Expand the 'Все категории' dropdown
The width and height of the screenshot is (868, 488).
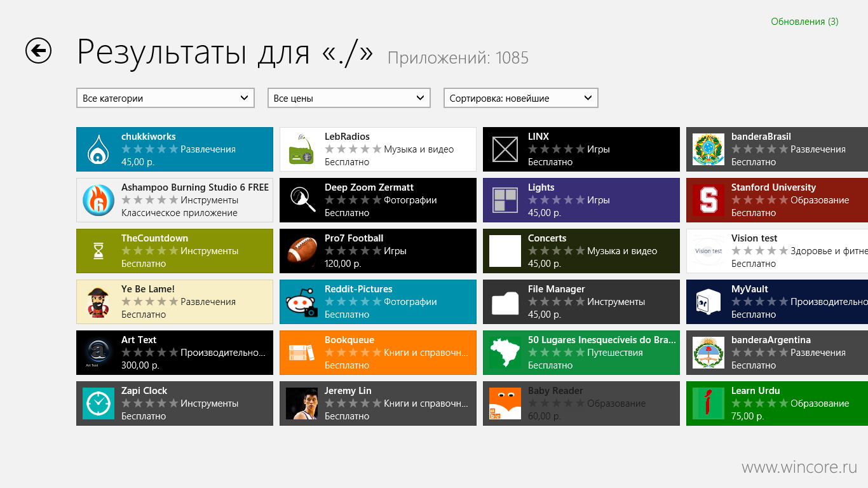(165, 98)
